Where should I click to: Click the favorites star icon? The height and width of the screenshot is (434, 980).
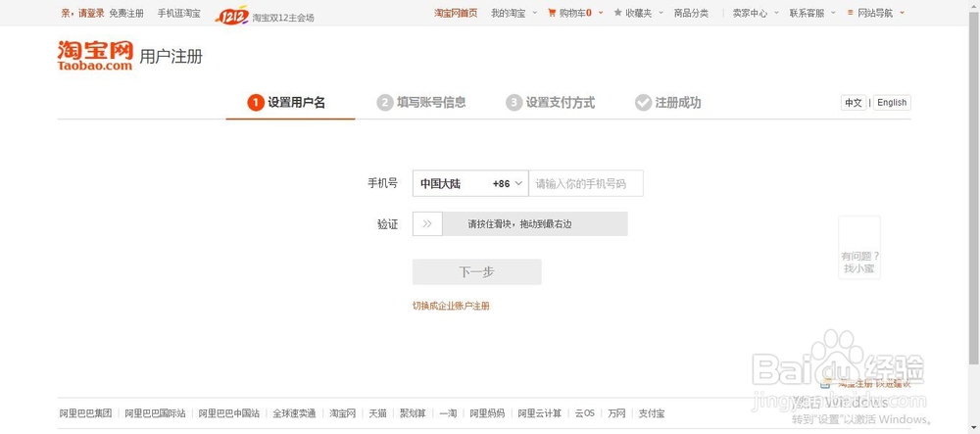coord(618,13)
